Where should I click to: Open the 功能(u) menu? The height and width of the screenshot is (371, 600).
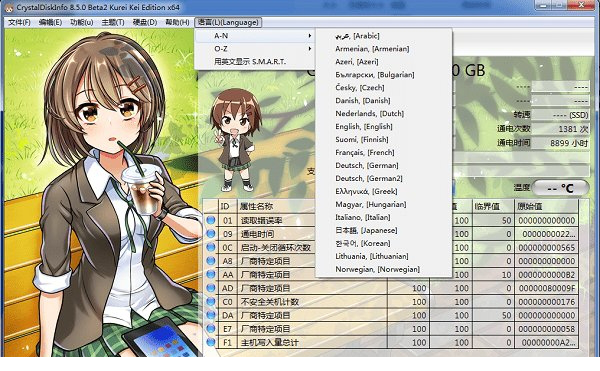82,23
